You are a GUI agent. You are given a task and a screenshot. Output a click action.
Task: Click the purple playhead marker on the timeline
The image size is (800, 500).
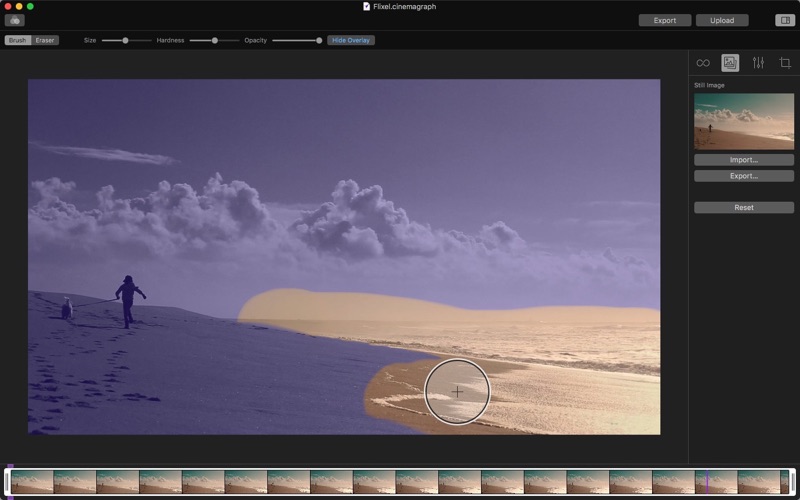coord(707,481)
